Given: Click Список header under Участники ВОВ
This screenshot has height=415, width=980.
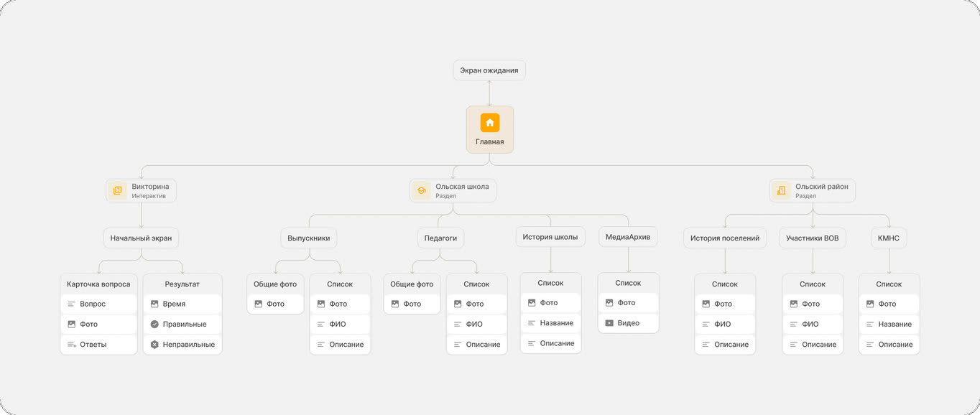Looking at the screenshot, I should pyautogui.click(x=813, y=284).
